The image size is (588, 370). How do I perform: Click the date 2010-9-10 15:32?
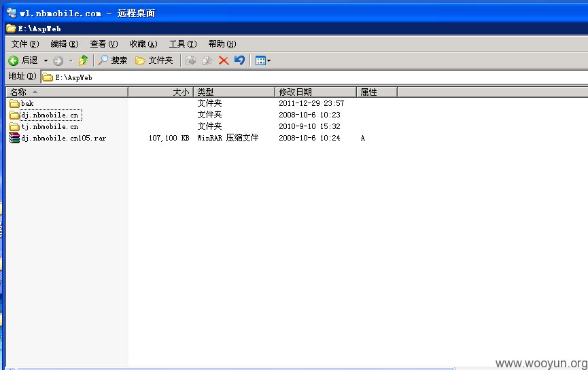[x=309, y=126]
